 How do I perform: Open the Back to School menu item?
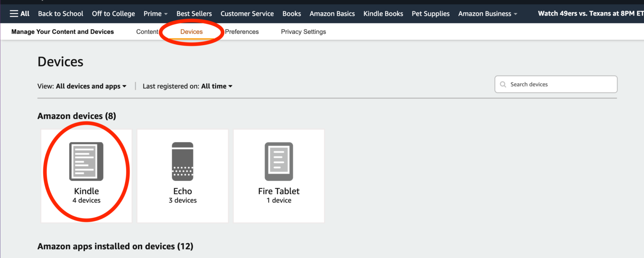60,13
